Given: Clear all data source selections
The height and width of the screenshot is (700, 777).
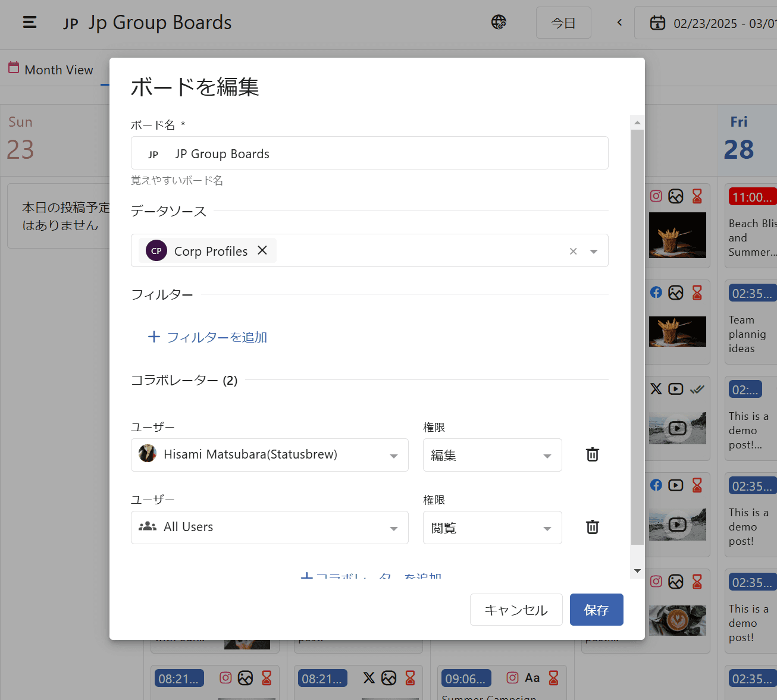Looking at the screenshot, I should 573,252.
